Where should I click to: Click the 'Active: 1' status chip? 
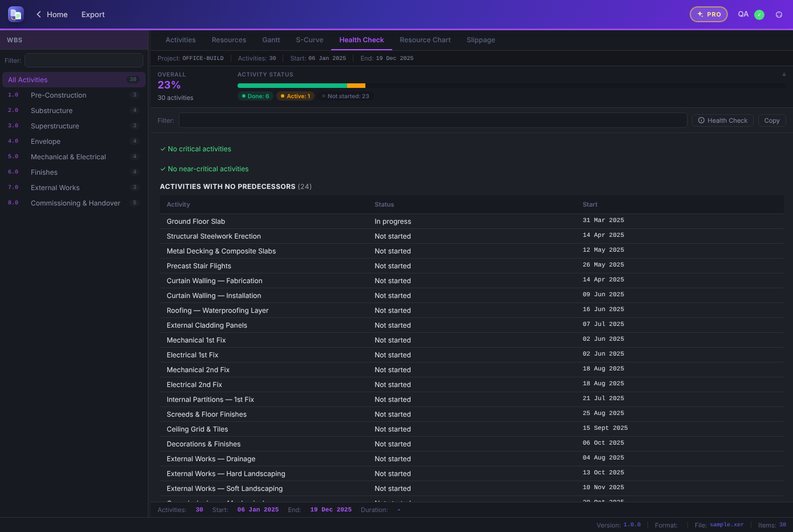(x=295, y=96)
